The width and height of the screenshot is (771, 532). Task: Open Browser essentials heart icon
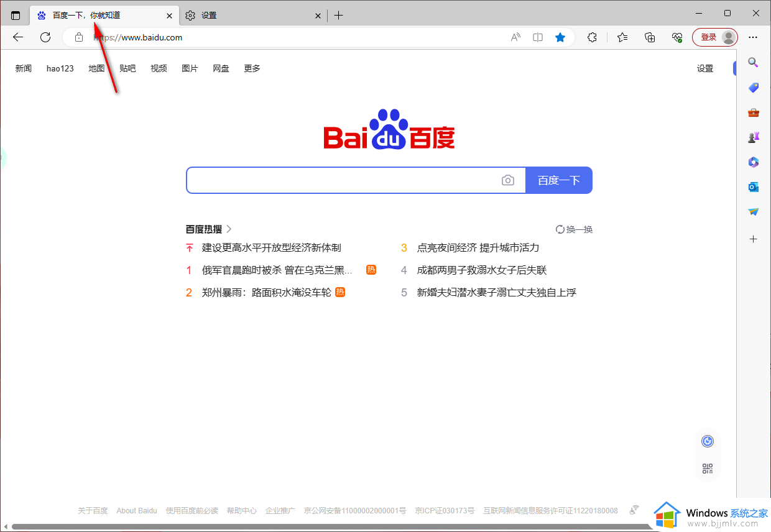677,37
